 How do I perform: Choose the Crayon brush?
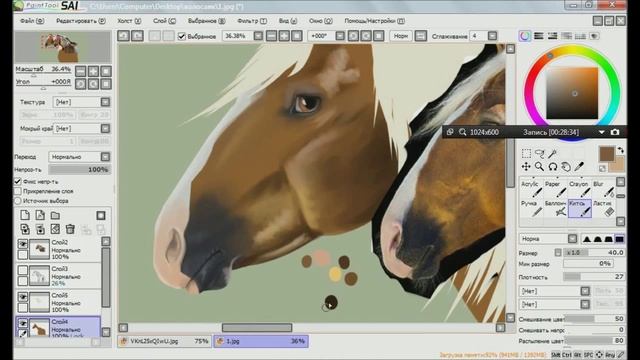[x=580, y=189]
